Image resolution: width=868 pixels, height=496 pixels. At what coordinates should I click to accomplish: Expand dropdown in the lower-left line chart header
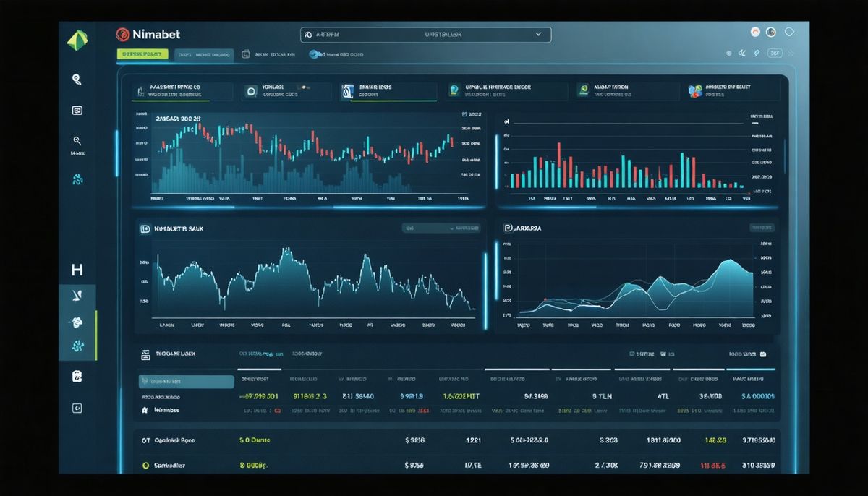point(441,228)
